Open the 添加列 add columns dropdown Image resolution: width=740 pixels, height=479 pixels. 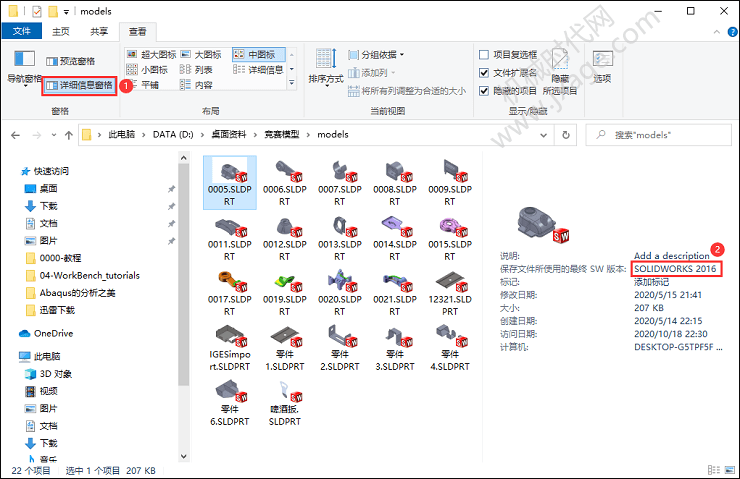tap(372, 73)
